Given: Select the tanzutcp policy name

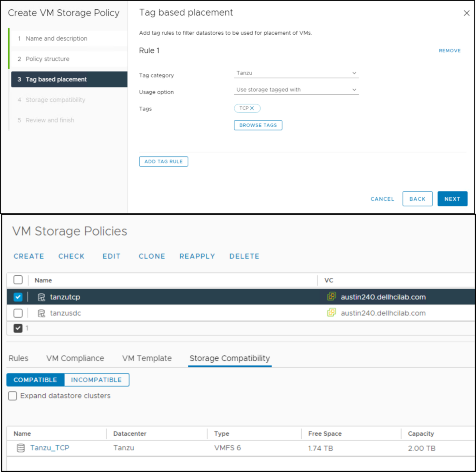Looking at the screenshot, I should (x=65, y=297).
